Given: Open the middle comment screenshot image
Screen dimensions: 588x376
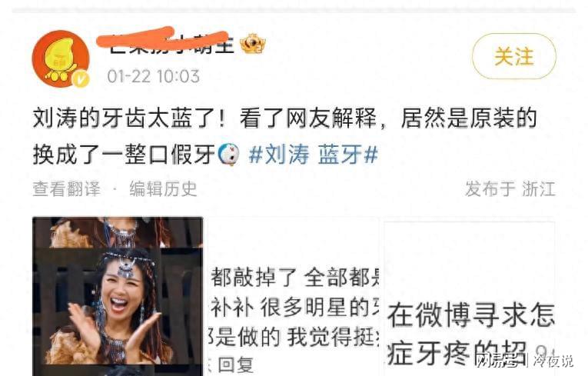Looking at the screenshot, I should (294, 296).
